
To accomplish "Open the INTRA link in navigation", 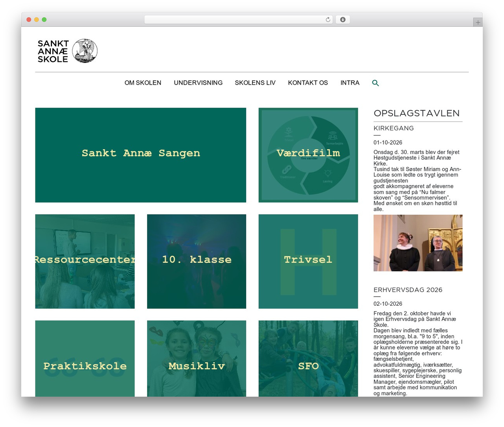I will tap(350, 83).
